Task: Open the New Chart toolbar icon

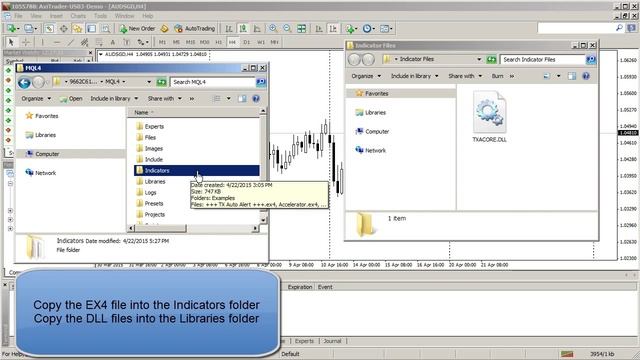Action: pos(12,29)
